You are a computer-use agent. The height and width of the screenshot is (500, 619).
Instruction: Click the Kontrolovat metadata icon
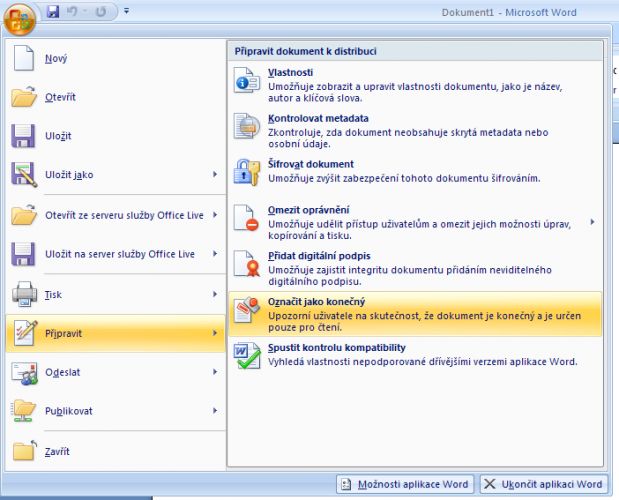247,126
